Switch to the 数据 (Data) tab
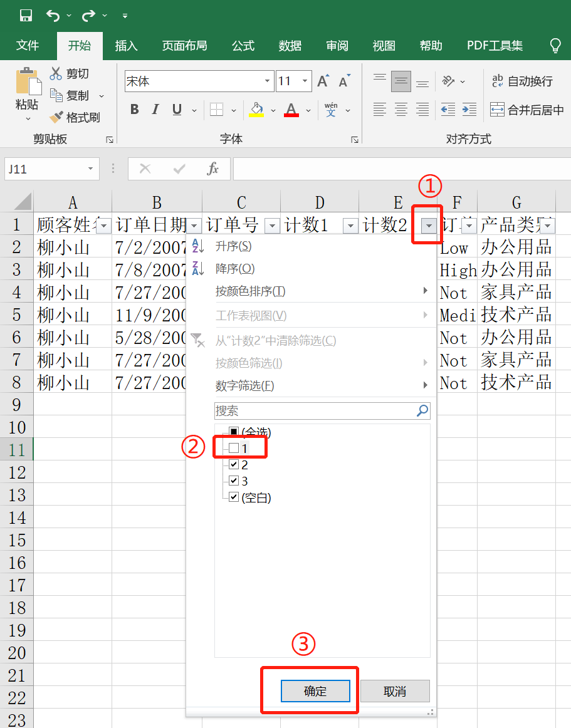 290,46
